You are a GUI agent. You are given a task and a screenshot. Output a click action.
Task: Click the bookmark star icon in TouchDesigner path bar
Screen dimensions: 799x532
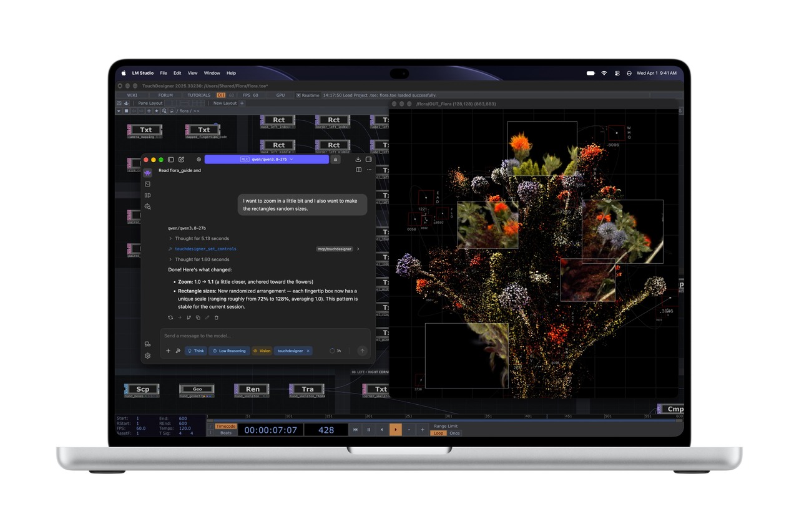[x=157, y=111]
